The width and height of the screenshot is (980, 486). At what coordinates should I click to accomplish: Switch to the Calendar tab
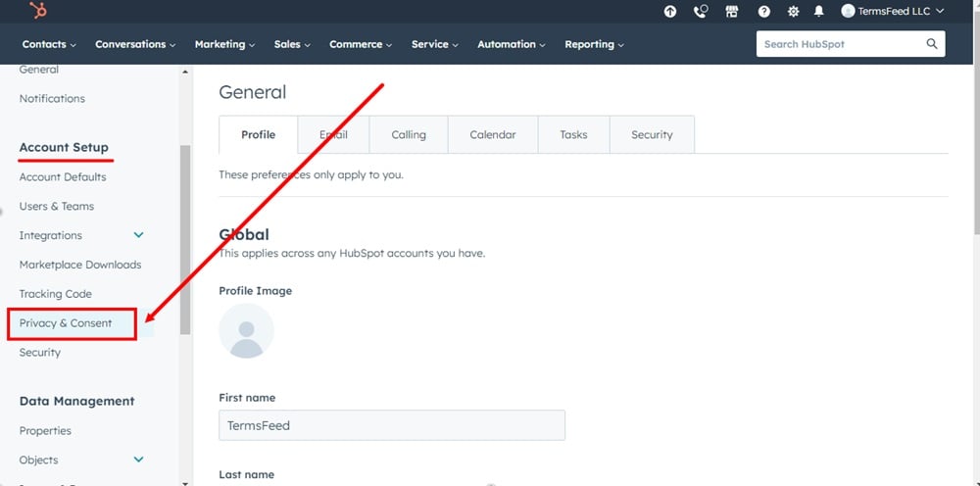click(493, 134)
